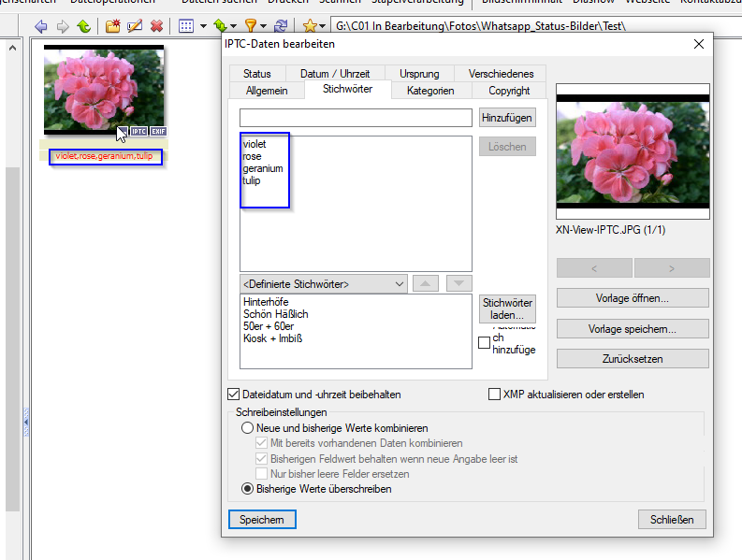This screenshot has width=742, height=560.
Task: Click the red X delete icon
Action: point(156,26)
